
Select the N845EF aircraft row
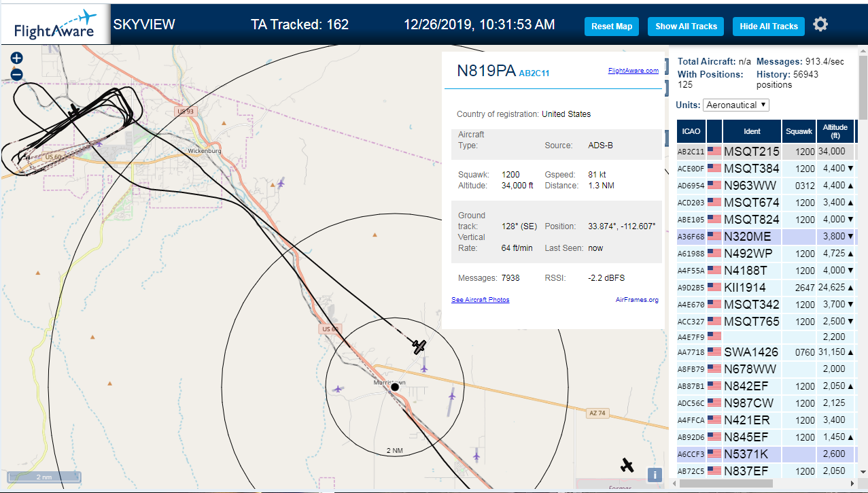(x=766, y=437)
